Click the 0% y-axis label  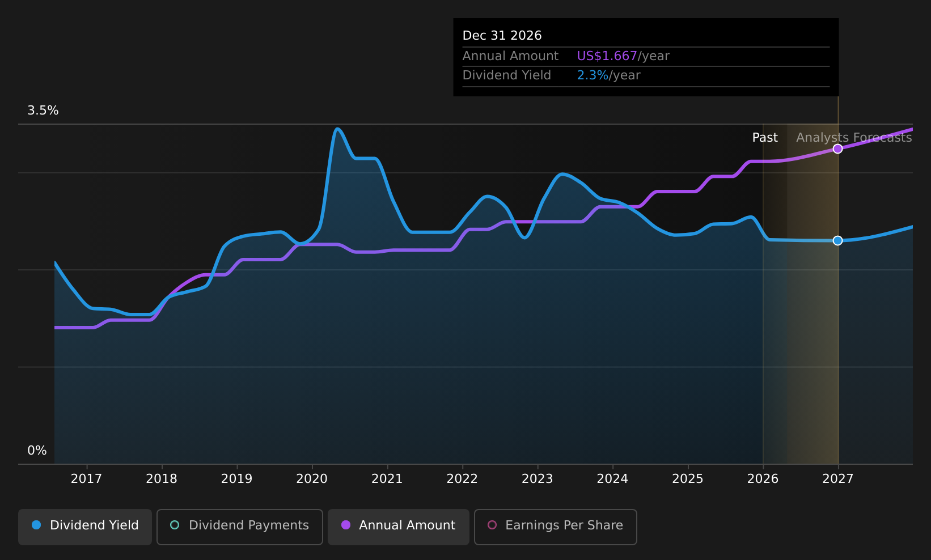(37, 451)
